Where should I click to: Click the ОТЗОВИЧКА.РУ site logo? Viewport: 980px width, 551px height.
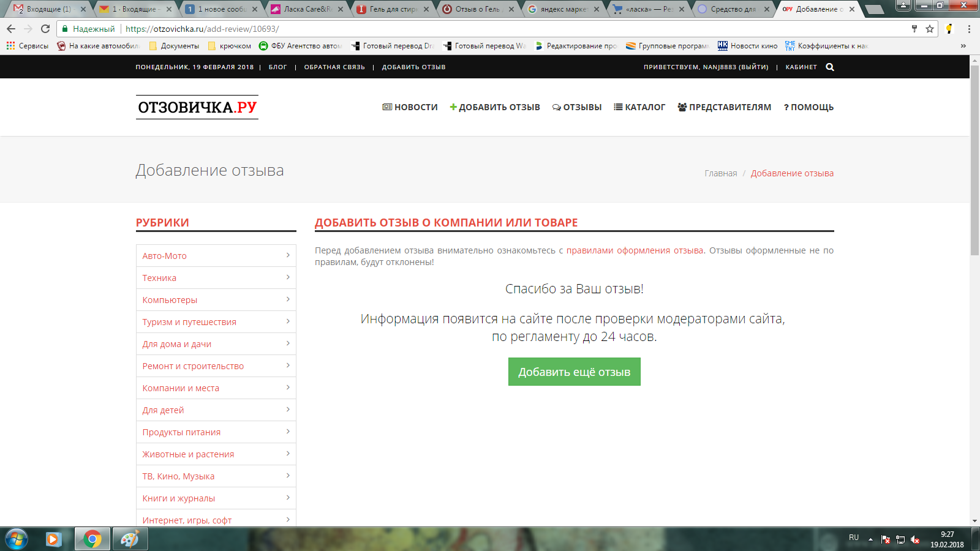pyautogui.click(x=197, y=107)
